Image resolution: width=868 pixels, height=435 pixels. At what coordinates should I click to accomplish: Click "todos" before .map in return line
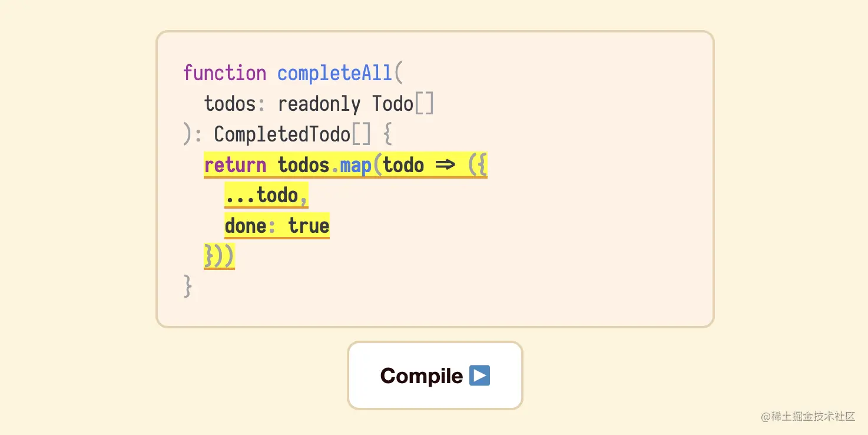[x=303, y=165]
